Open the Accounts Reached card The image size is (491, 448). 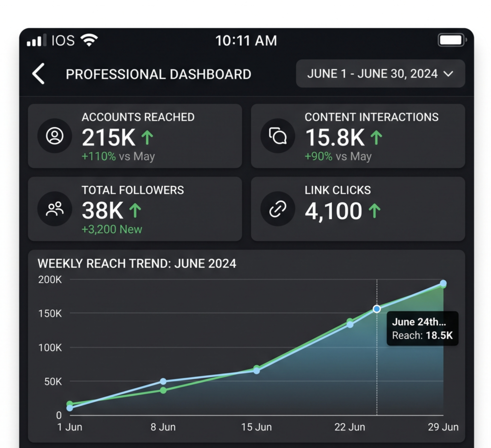[135, 136]
